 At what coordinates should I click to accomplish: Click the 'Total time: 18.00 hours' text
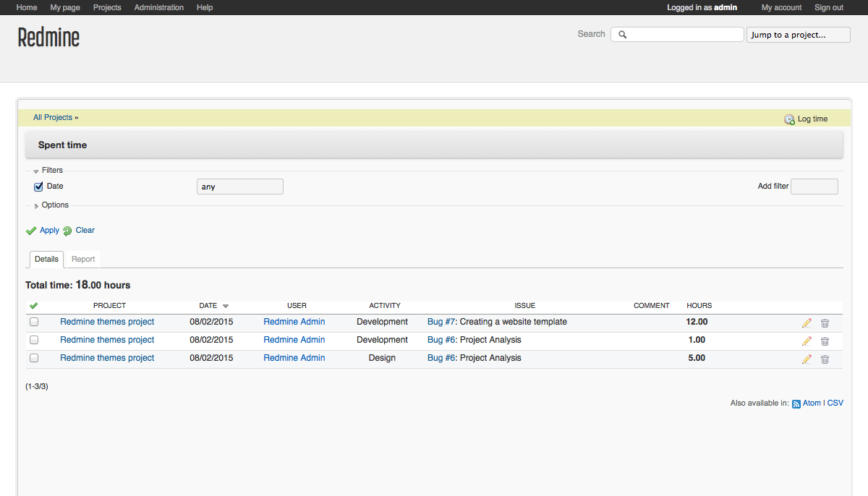pyautogui.click(x=78, y=286)
